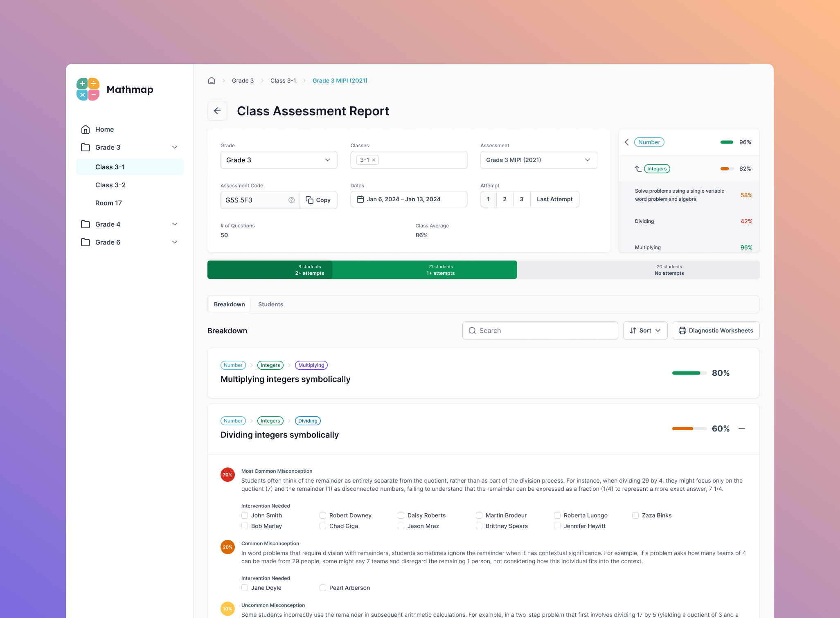This screenshot has height=618, width=840.
Task: Select the Brittney Spears checkbox
Action: [x=479, y=526]
